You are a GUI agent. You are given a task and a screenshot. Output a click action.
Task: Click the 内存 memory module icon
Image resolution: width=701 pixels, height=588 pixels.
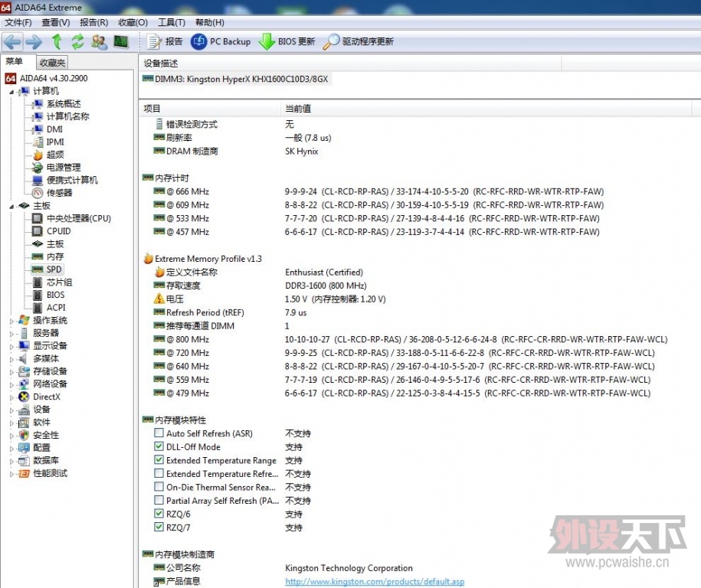pyautogui.click(x=38, y=256)
